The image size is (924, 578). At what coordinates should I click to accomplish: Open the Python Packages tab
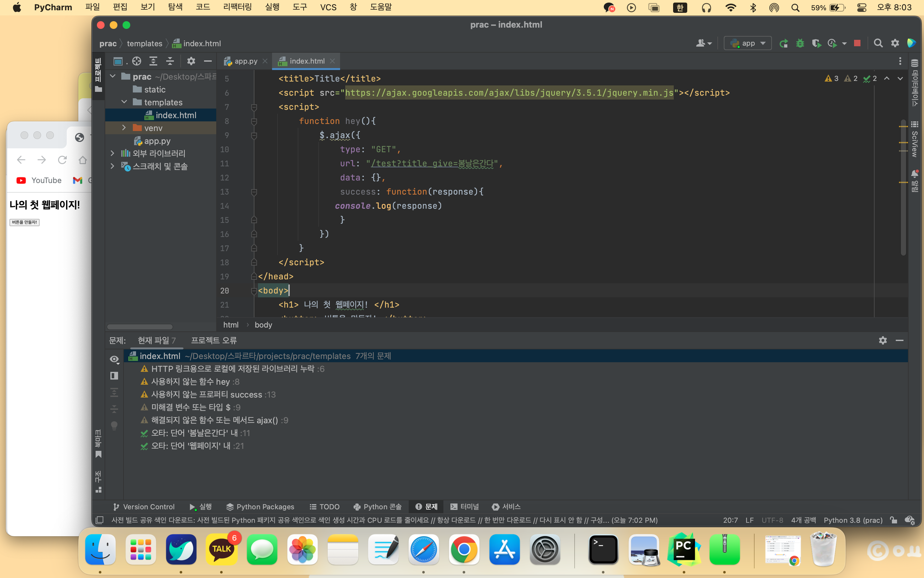(x=261, y=506)
